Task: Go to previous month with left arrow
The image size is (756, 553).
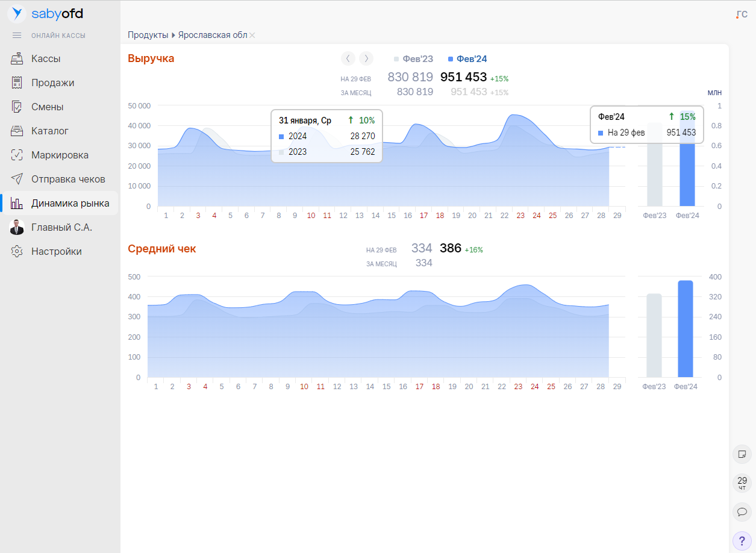Action: [x=348, y=58]
